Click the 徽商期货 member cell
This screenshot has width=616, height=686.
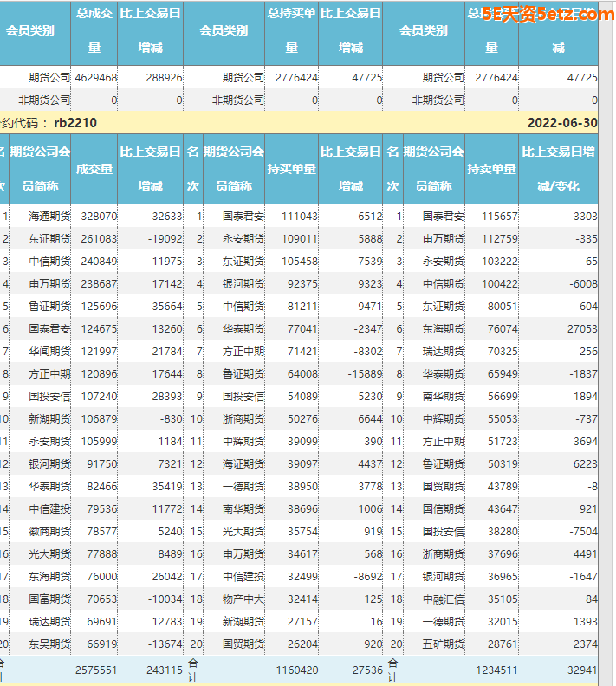[49, 532]
